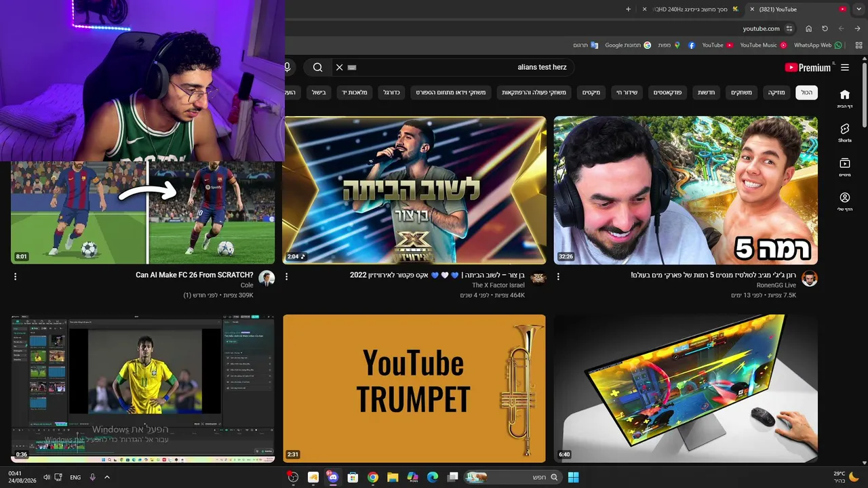Open RonenGG Live channel name link
Viewport: 868px width, 488px height.
coord(776,285)
